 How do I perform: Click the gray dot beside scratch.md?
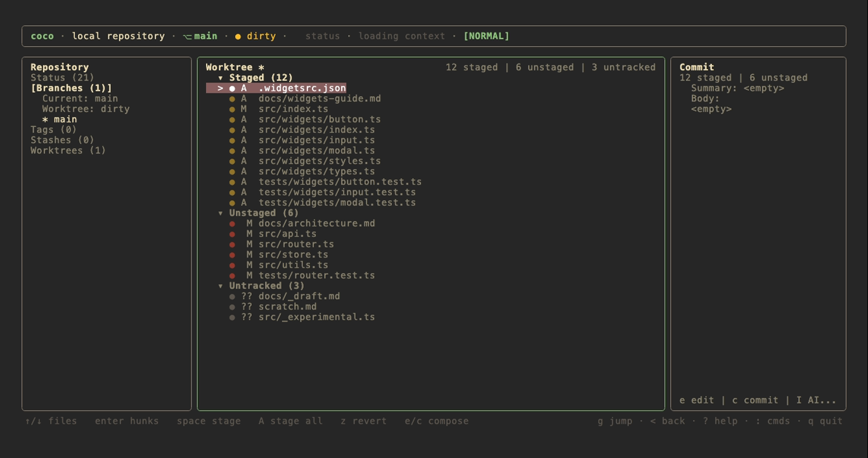232,307
